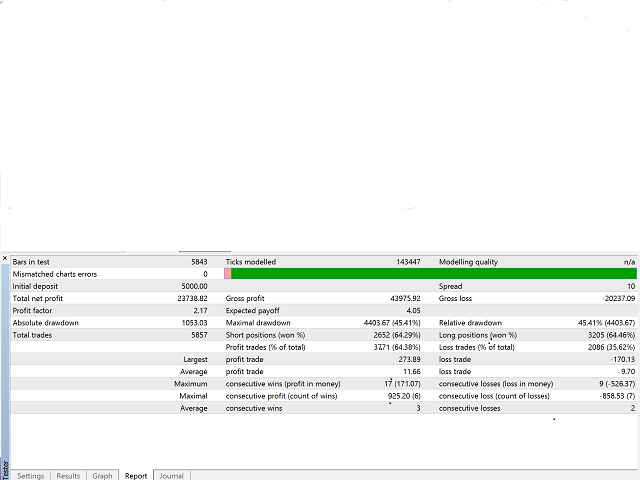Open the Journal tab

click(x=171, y=476)
